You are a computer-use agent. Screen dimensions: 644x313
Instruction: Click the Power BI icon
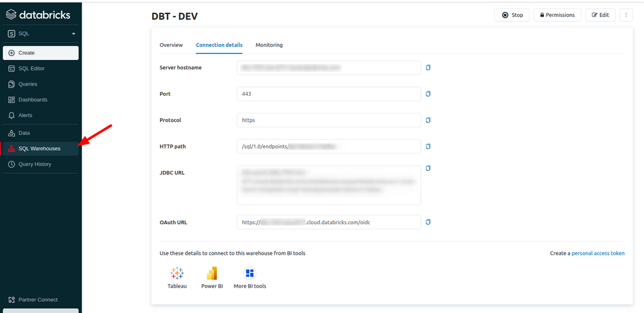[x=212, y=273]
